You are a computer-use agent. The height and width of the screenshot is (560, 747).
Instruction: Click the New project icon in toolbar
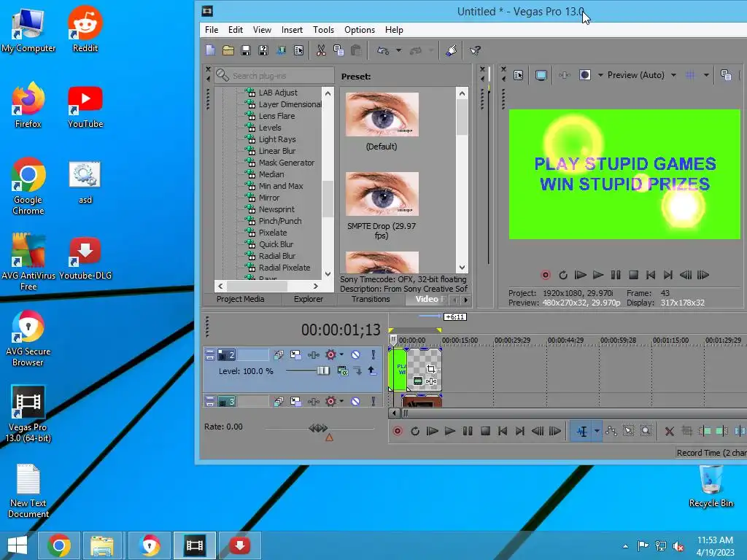coord(211,50)
